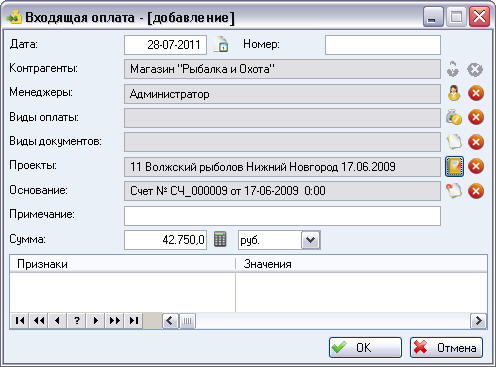Viewport: 496px width, 367px height.
Task: Click the Признаки column header
Action: [122, 264]
